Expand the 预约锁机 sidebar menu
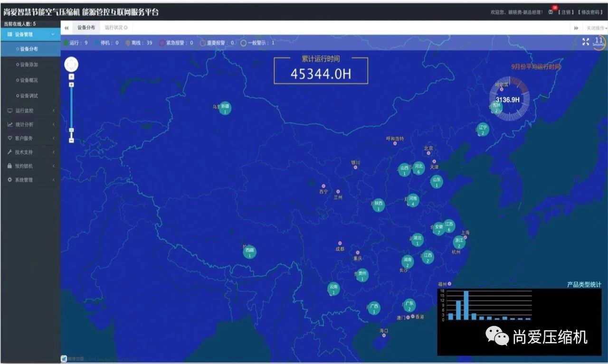Image resolution: width=608 pixels, height=364 pixels. tap(30, 166)
